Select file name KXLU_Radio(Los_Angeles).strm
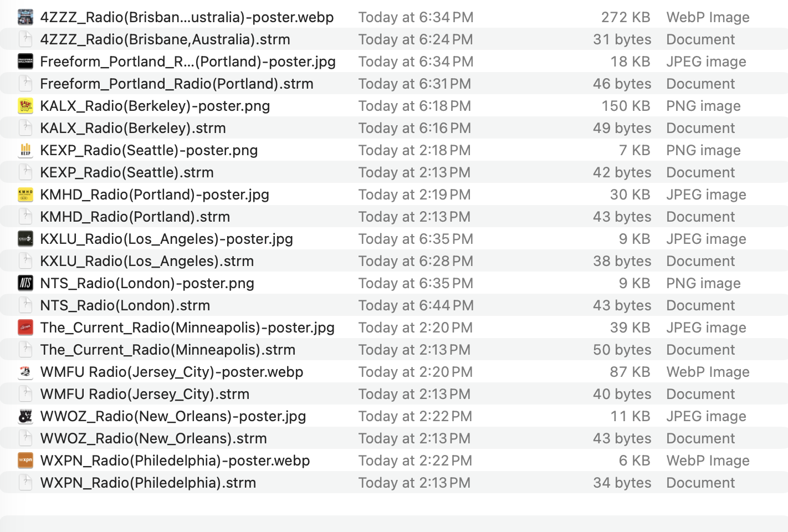The width and height of the screenshot is (788, 532). (x=147, y=261)
